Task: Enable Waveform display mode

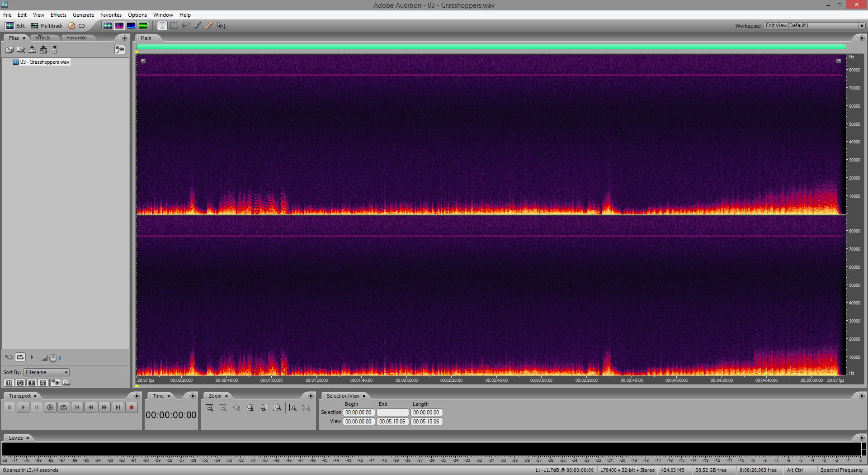Action: [x=107, y=26]
